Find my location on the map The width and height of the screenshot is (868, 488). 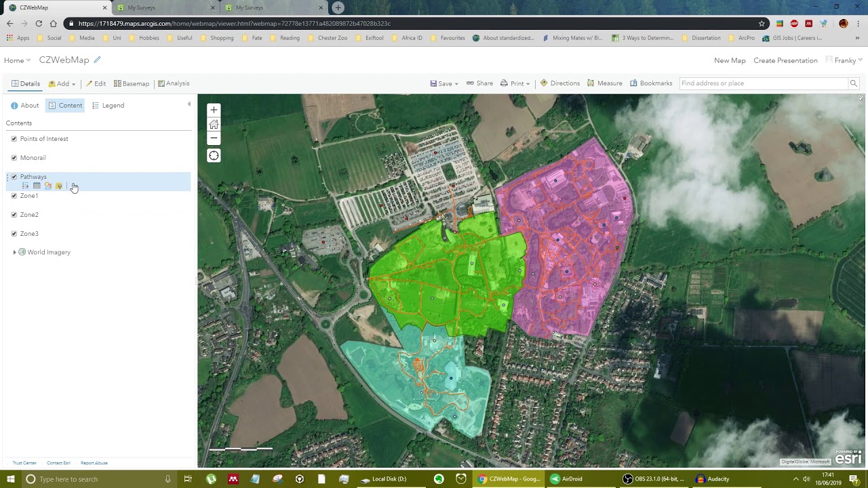pyautogui.click(x=214, y=156)
